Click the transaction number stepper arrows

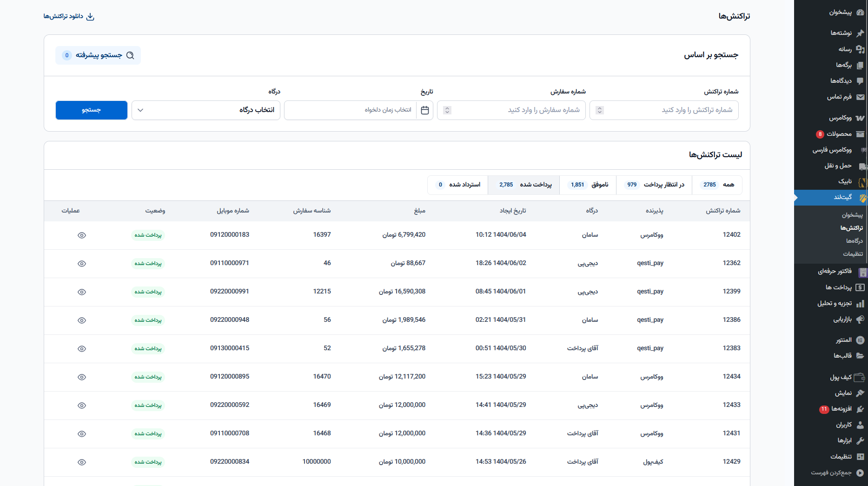point(600,110)
